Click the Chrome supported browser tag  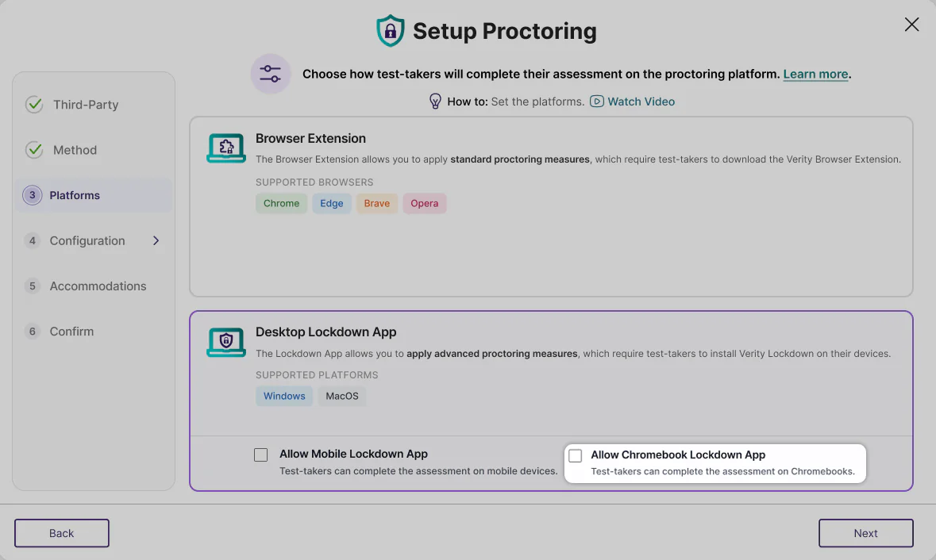click(281, 203)
